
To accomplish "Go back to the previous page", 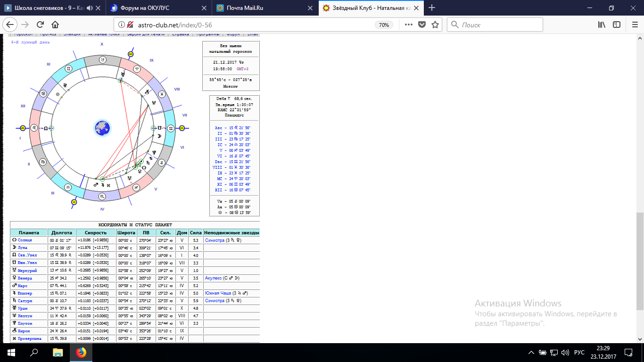I will click(x=10, y=25).
